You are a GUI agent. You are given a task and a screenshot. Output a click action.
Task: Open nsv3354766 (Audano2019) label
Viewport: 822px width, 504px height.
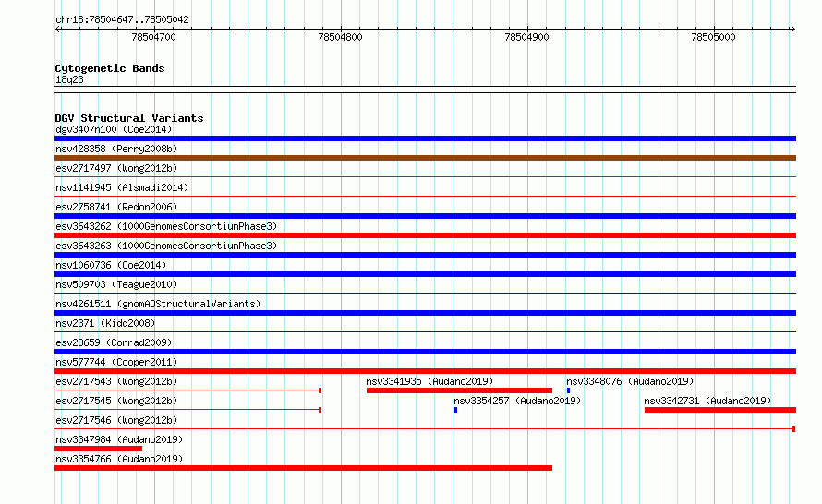tap(119, 459)
